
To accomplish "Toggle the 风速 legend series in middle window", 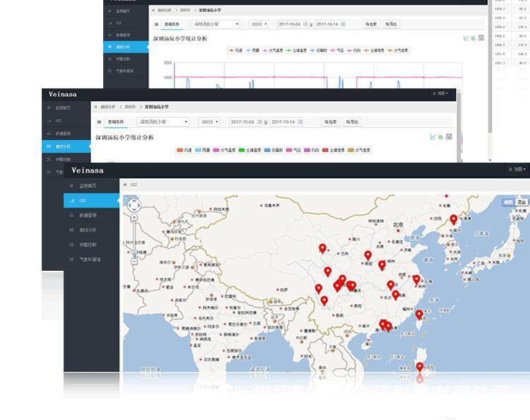I will [x=184, y=150].
